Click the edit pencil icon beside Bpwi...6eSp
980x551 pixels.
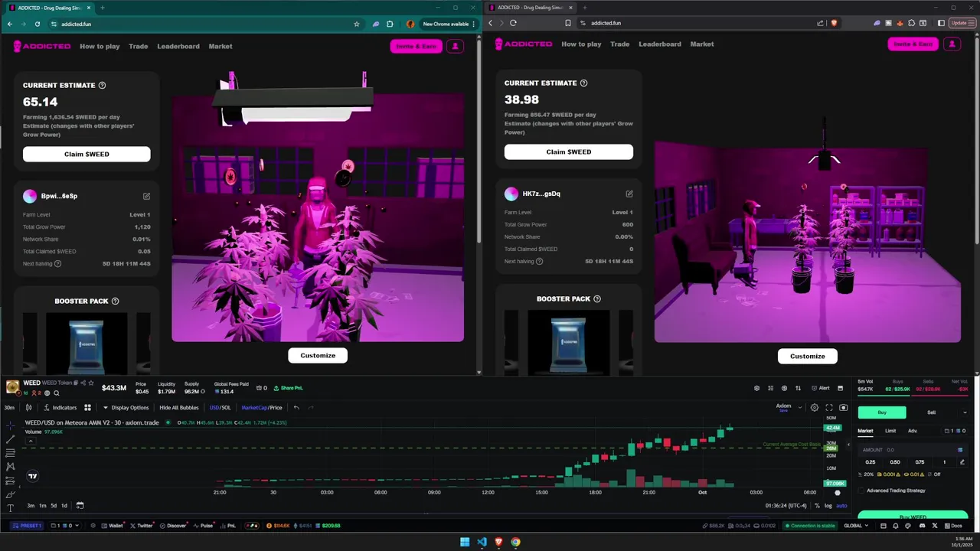point(146,196)
